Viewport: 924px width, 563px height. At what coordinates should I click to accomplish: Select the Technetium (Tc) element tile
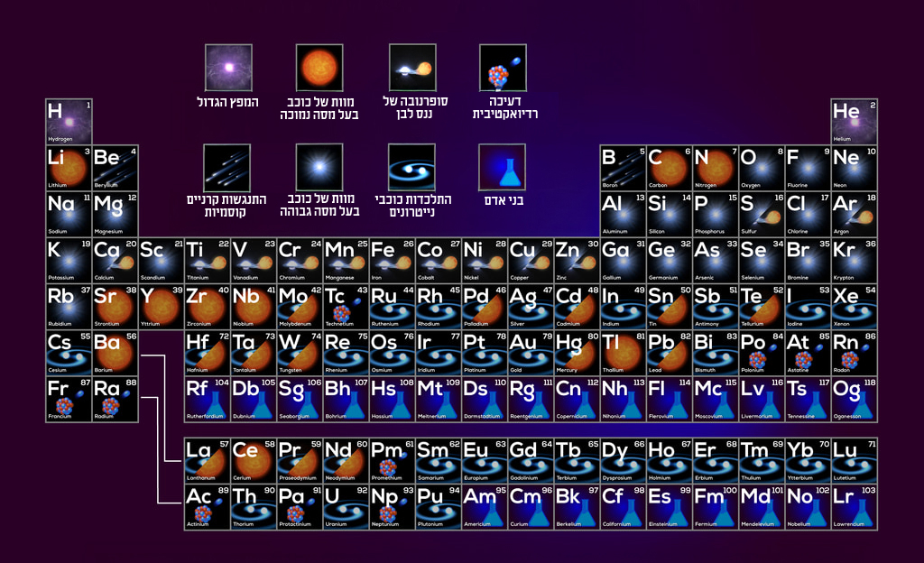click(346, 307)
